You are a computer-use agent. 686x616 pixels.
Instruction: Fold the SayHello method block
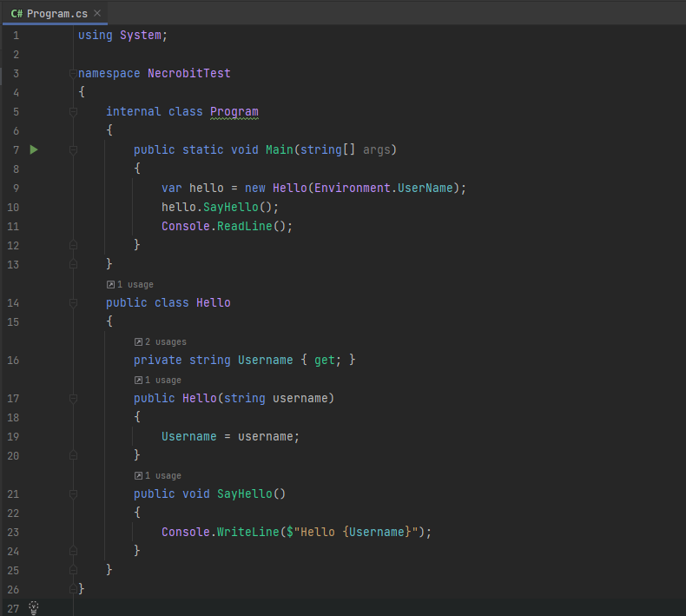(74, 494)
